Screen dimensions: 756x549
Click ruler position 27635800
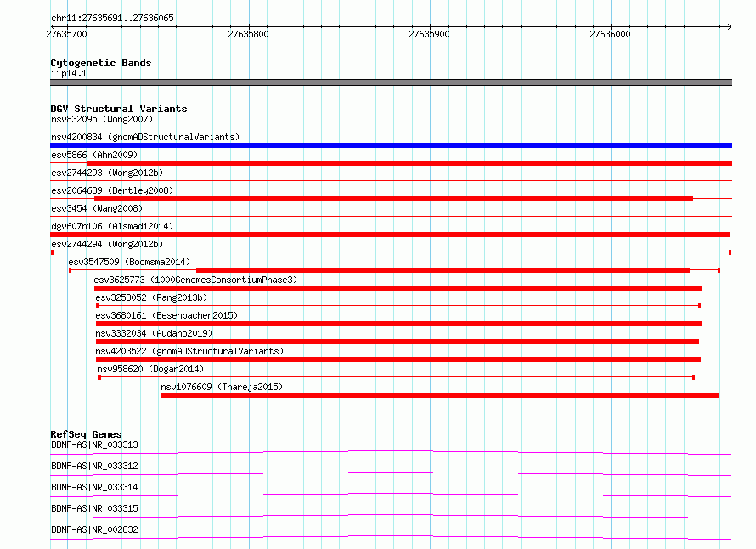tap(248, 34)
